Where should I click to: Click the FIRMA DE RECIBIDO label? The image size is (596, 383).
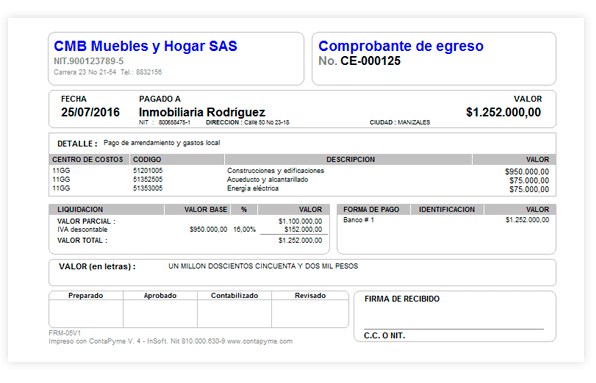click(402, 299)
